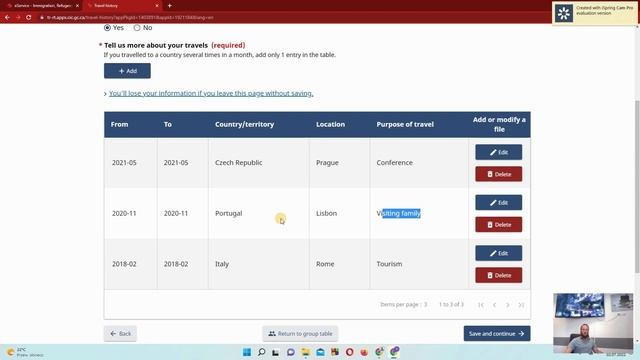Delete the Czech Republic travel entry

point(498,174)
